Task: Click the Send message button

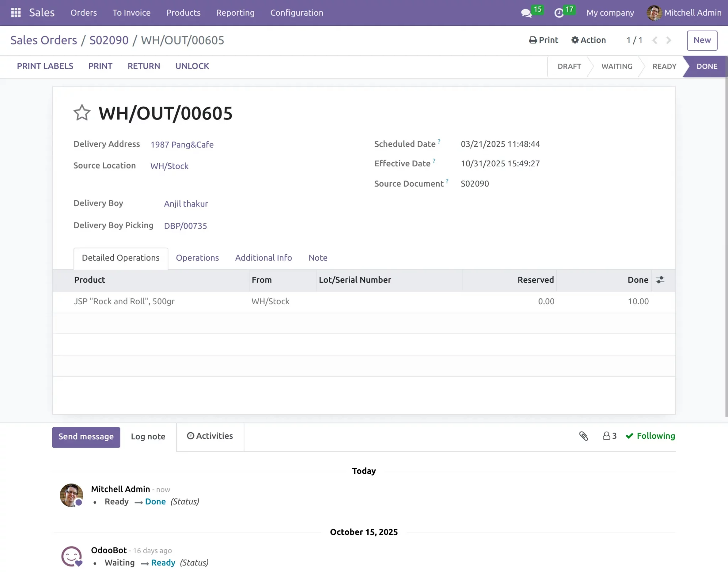Action: pyautogui.click(x=86, y=437)
